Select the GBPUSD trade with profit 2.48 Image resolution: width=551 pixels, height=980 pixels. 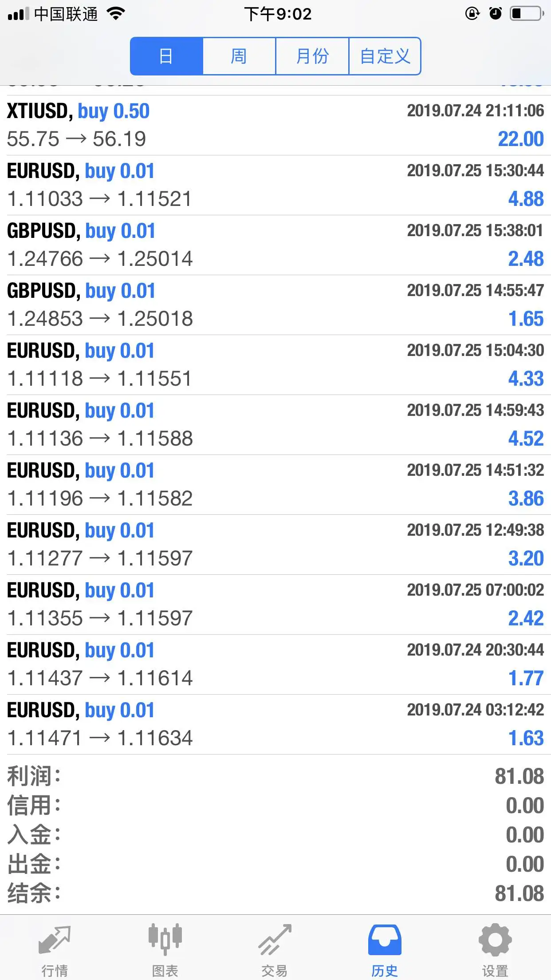(275, 245)
